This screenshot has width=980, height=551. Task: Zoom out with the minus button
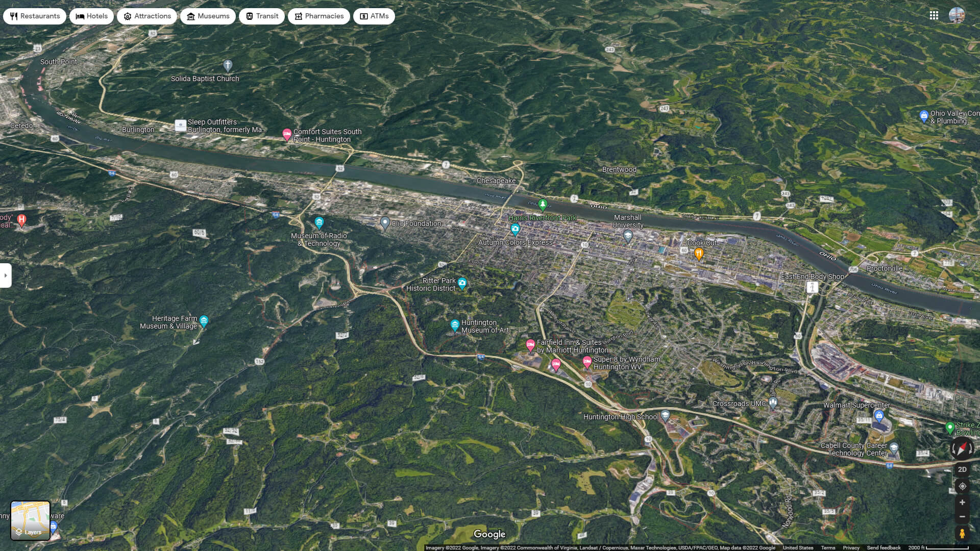tap(962, 517)
